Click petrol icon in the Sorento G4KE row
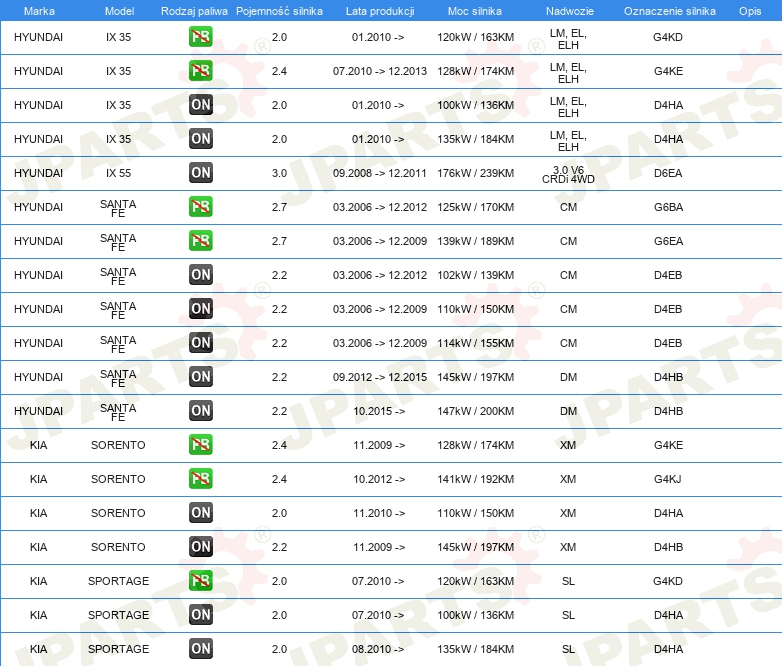This screenshot has height=666, width=782. click(200, 444)
